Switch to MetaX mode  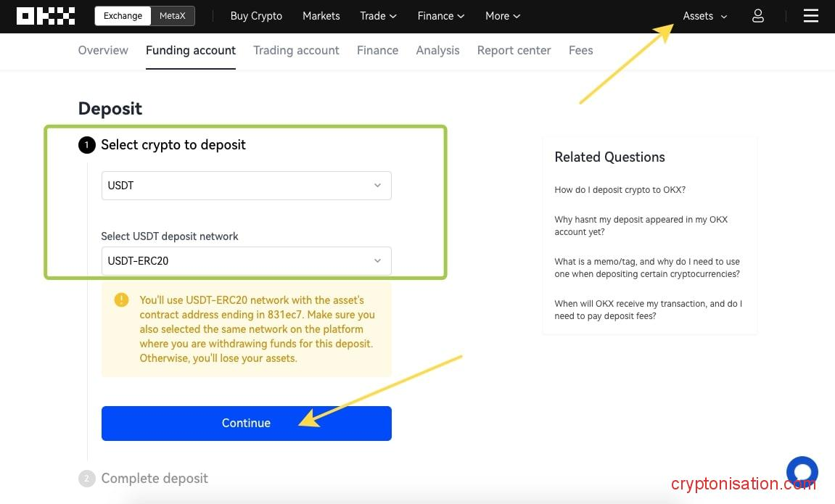[173, 16]
